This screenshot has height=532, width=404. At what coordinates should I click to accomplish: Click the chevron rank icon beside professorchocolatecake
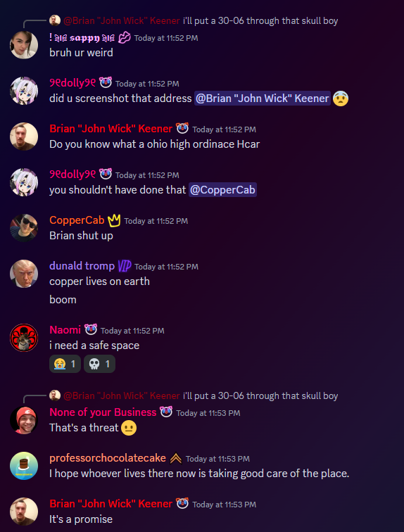[x=176, y=458]
